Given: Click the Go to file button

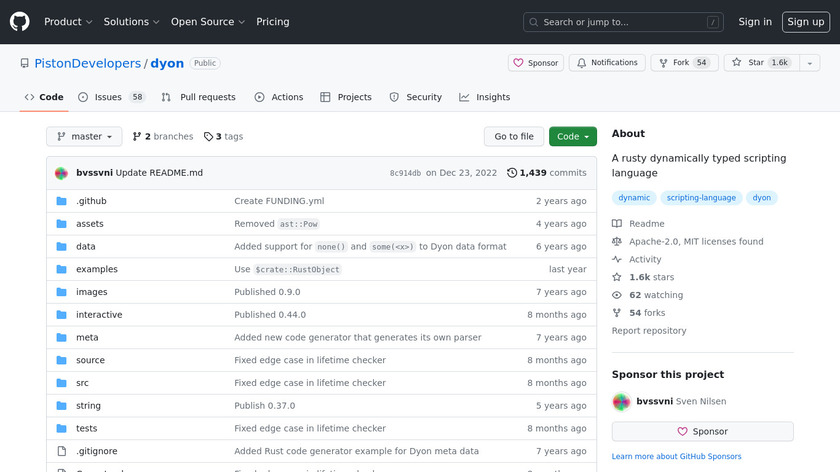Looking at the screenshot, I should coord(514,137).
